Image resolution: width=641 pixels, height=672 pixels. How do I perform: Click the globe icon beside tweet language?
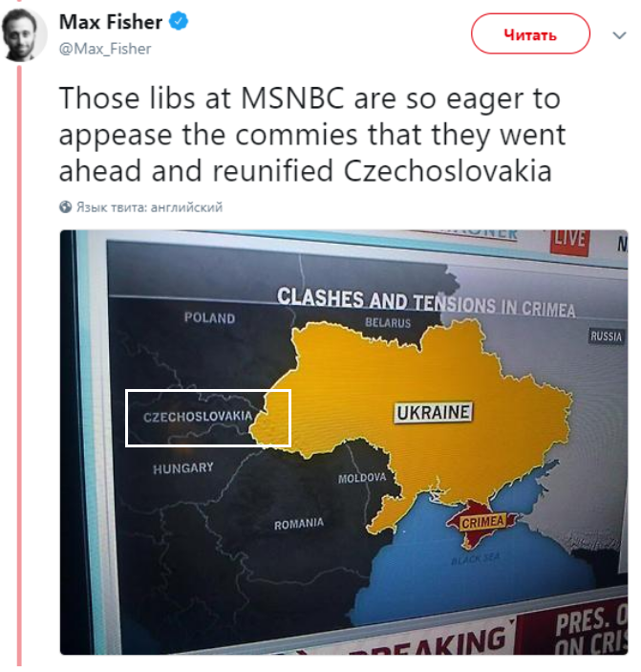pyautogui.click(x=65, y=206)
